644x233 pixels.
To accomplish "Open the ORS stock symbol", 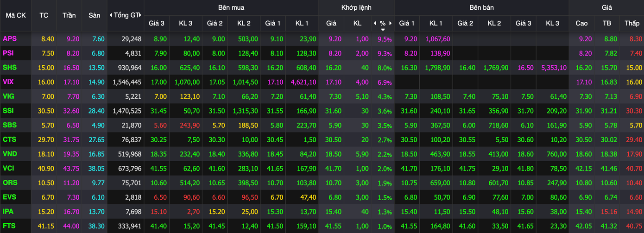I will [10, 183].
